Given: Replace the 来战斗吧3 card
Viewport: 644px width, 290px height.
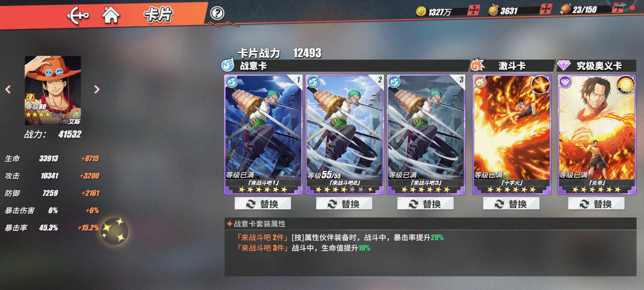Looking at the screenshot, I should 425,204.
